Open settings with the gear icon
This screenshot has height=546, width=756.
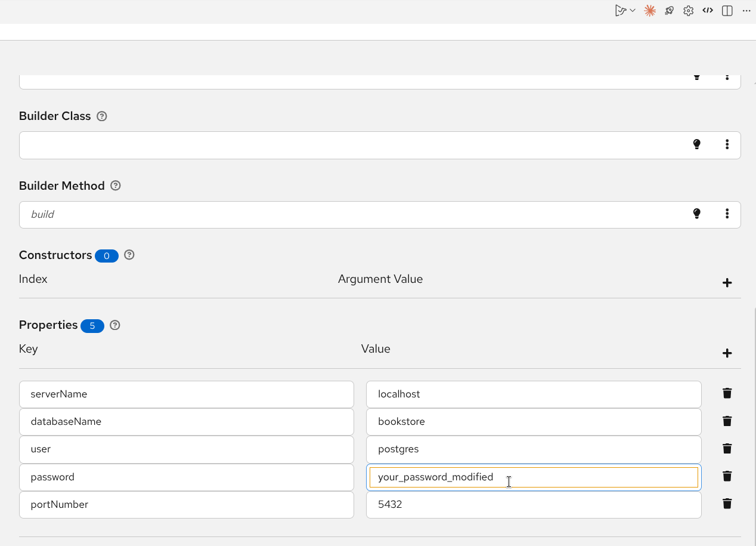(689, 11)
